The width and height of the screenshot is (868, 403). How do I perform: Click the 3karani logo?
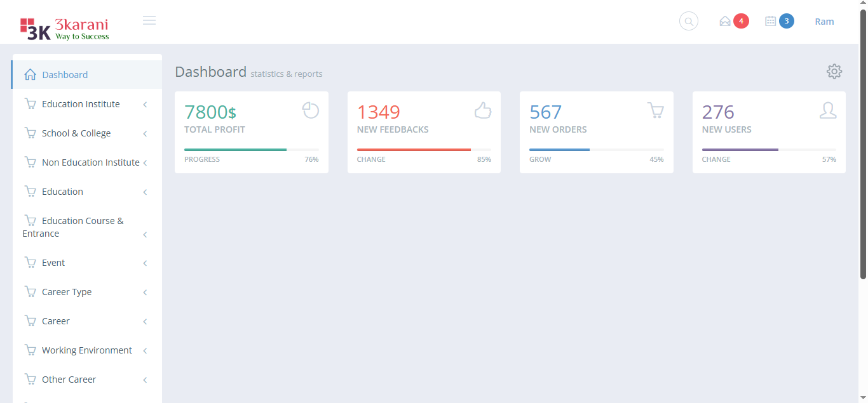point(64,29)
